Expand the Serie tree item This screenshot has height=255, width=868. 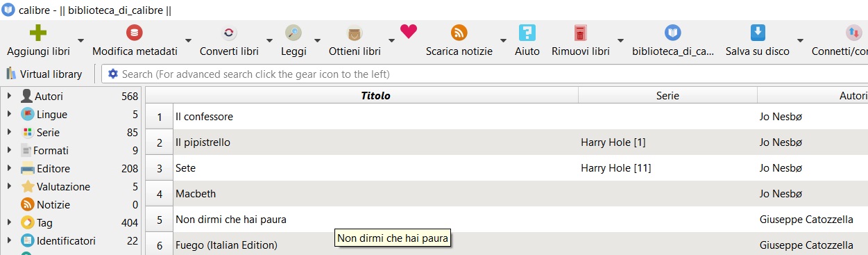coord(10,132)
